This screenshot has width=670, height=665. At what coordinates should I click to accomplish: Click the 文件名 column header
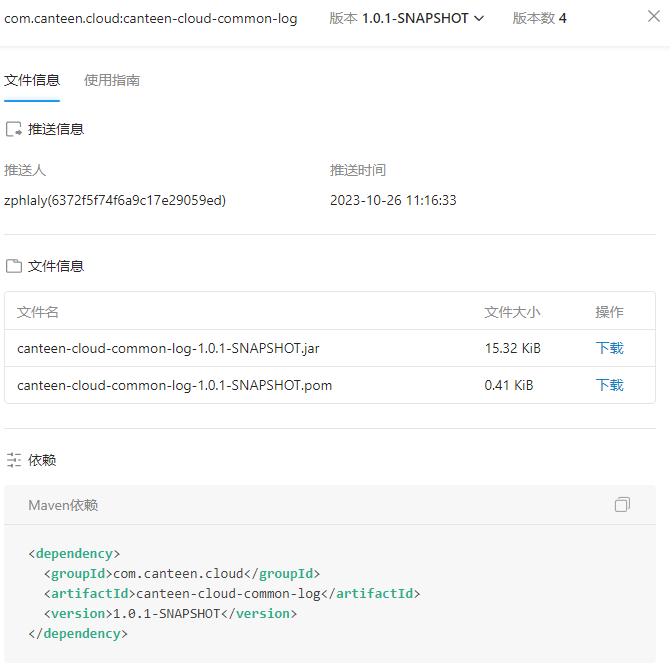(38, 312)
